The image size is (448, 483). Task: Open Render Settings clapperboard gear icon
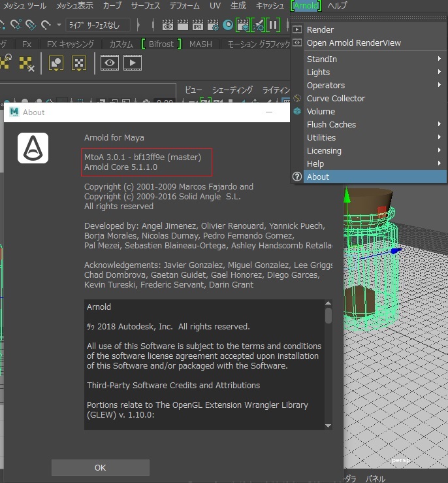[213, 25]
